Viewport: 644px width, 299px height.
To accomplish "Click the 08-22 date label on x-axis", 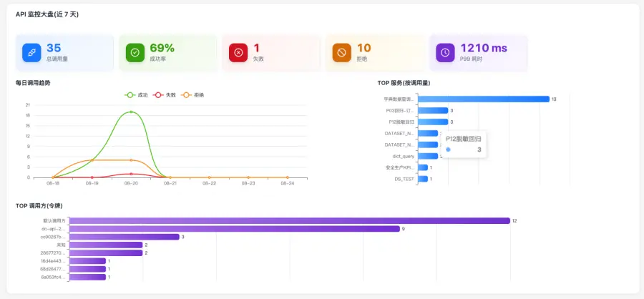I will (209, 184).
